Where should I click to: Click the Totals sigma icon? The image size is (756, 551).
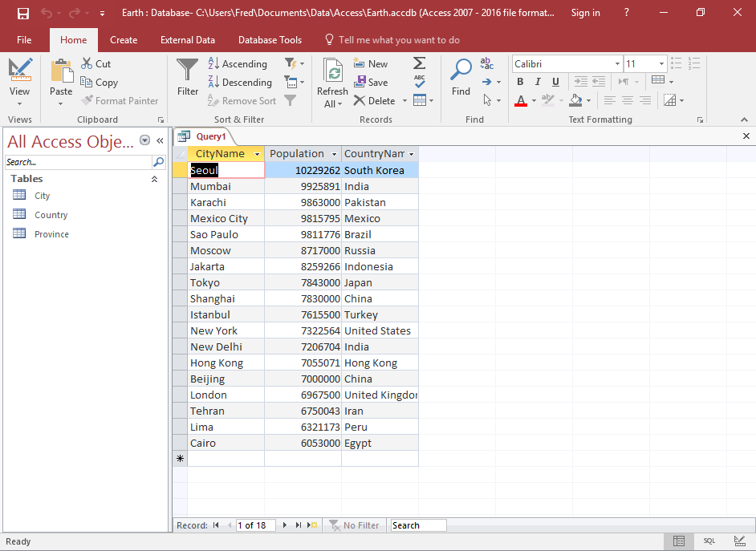[419, 63]
